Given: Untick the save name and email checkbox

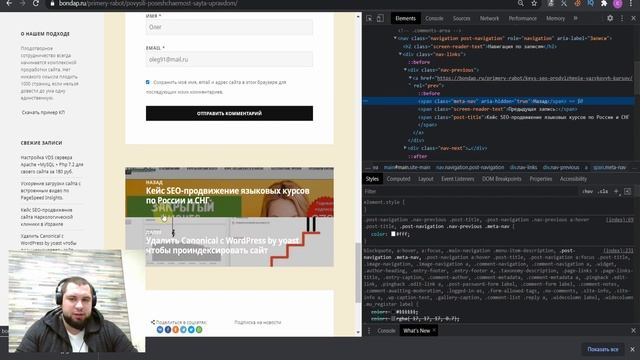Looking at the screenshot, I should point(148,82).
